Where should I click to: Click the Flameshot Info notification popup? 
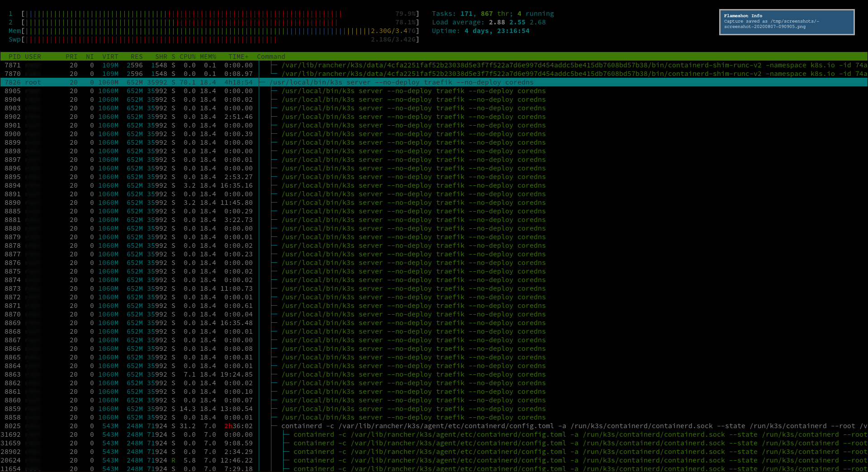[786, 22]
